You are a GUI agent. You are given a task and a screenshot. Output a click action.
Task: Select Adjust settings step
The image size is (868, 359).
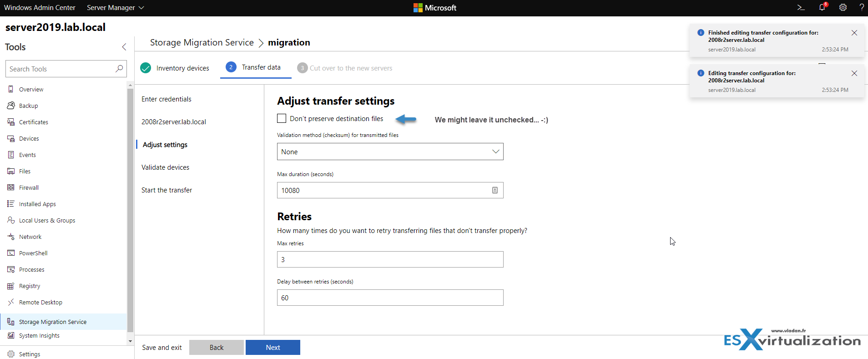coord(165,145)
